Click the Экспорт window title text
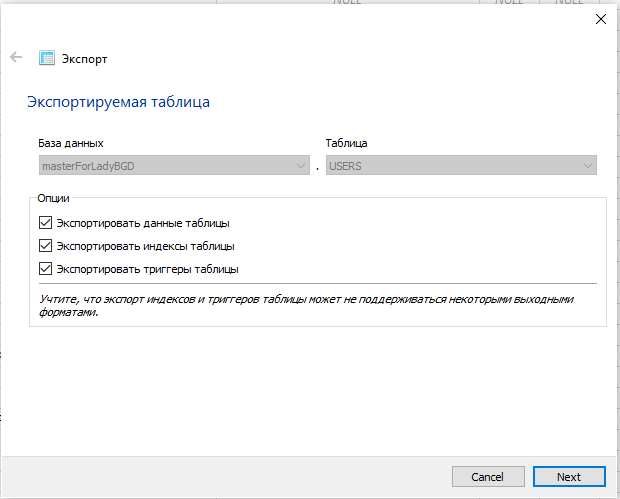 point(84,59)
